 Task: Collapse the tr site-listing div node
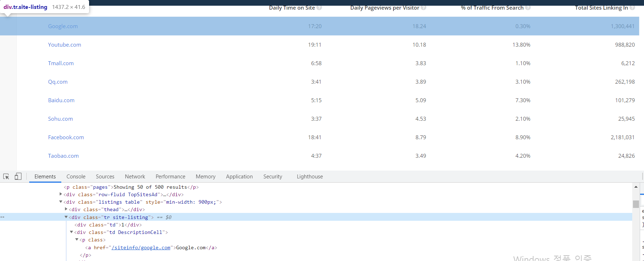tap(66, 217)
